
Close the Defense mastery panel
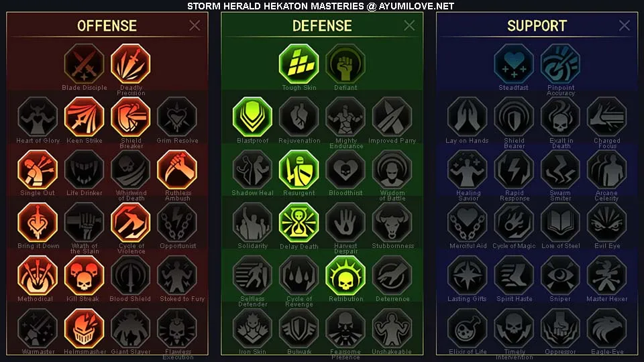[x=409, y=25]
